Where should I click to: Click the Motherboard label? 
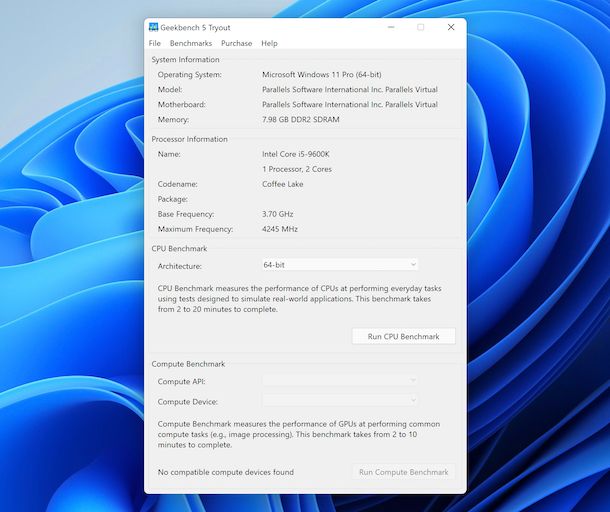[182, 104]
